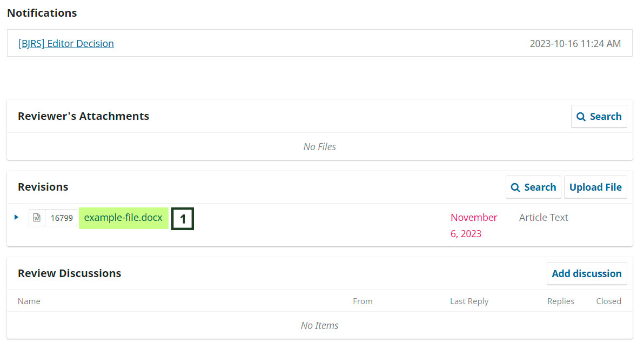Image resolution: width=644 pixels, height=350 pixels.
Task: Click the magnifier icon in Reviewer's Attachments
Action: (581, 117)
